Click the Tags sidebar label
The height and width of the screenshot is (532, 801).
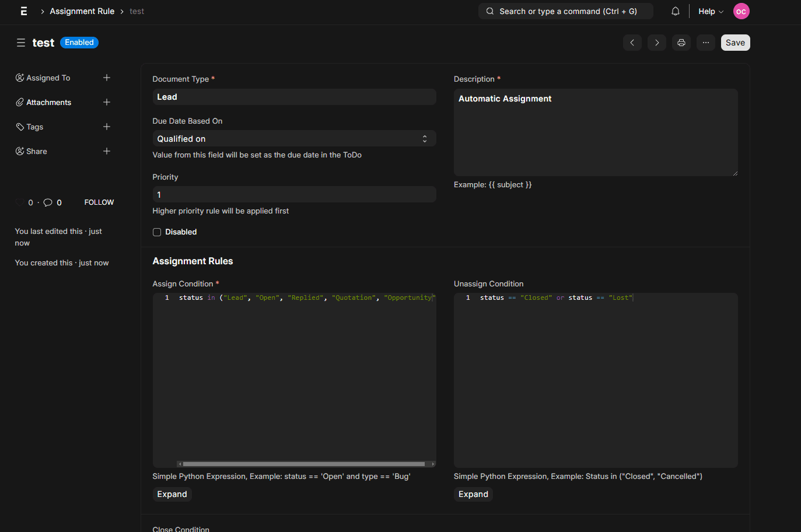[35, 127]
